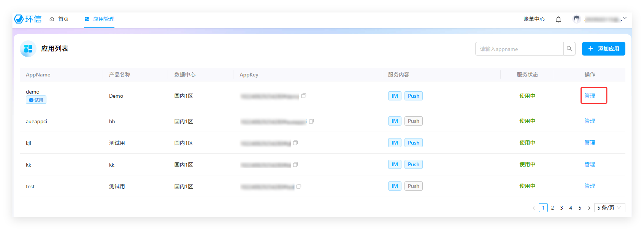This screenshot has width=644, height=229.
Task: Open the 首页 home tab
Action: (x=59, y=19)
